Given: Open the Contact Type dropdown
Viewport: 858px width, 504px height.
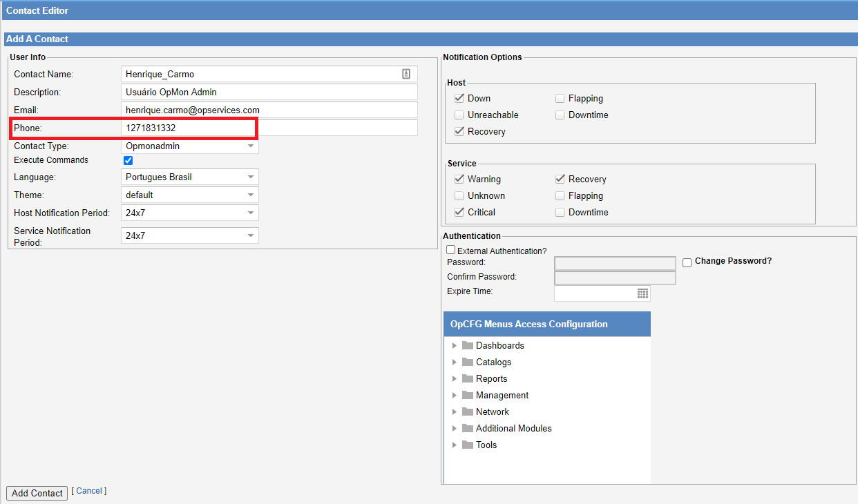Looking at the screenshot, I should tap(190, 146).
